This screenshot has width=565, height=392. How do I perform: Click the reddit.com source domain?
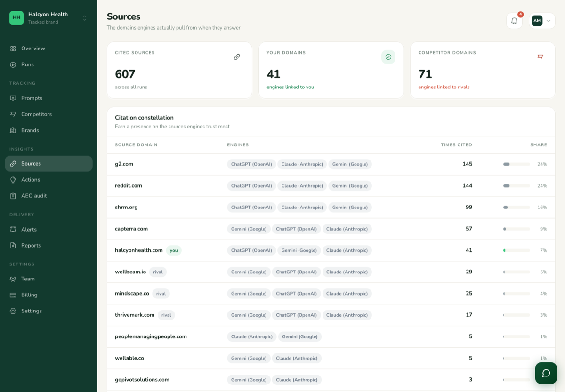[x=129, y=186]
